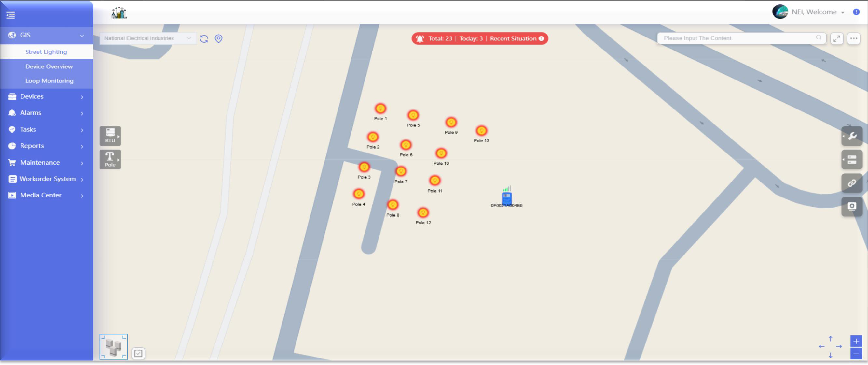868x365 pixels.
Task: Expand the Maintenance menu
Action: tap(47, 163)
